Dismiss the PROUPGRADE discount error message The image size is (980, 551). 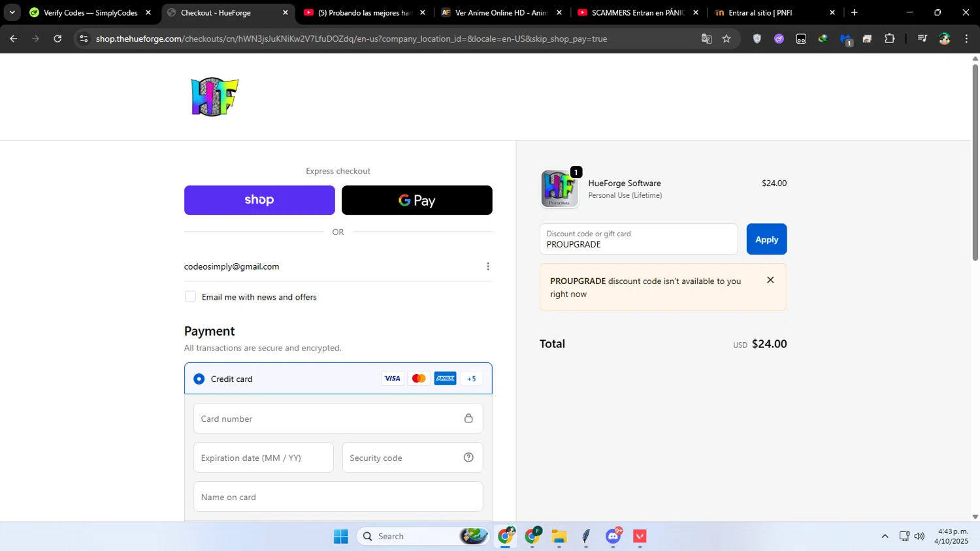[x=770, y=280]
